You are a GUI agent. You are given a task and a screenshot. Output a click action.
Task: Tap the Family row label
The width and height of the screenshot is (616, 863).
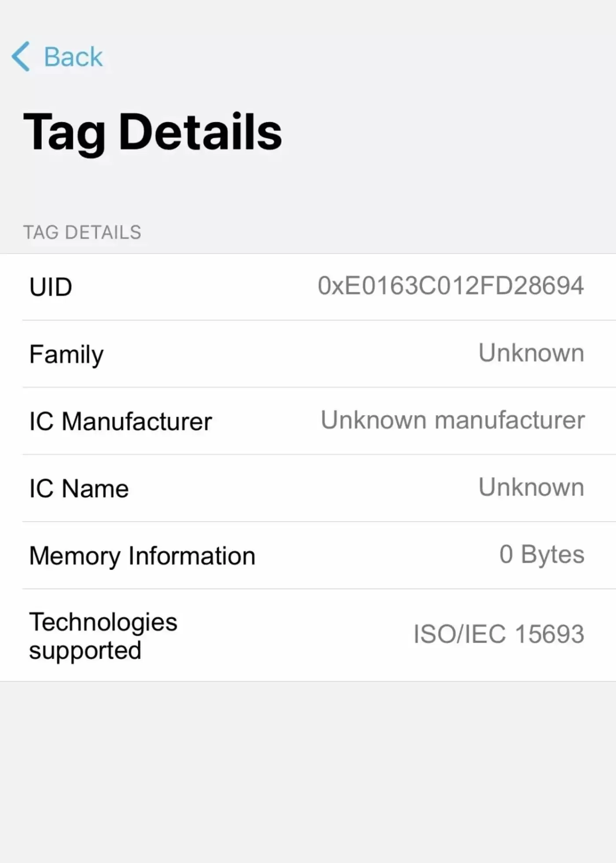click(x=66, y=354)
